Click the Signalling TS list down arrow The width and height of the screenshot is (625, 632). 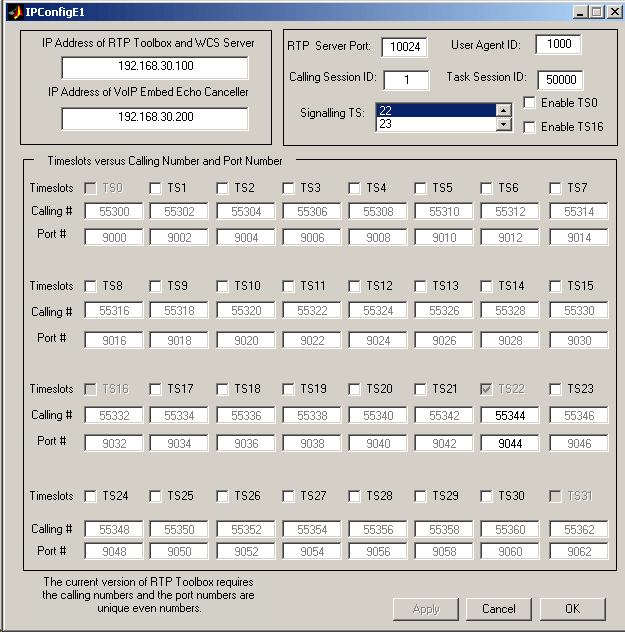tap(504, 124)
